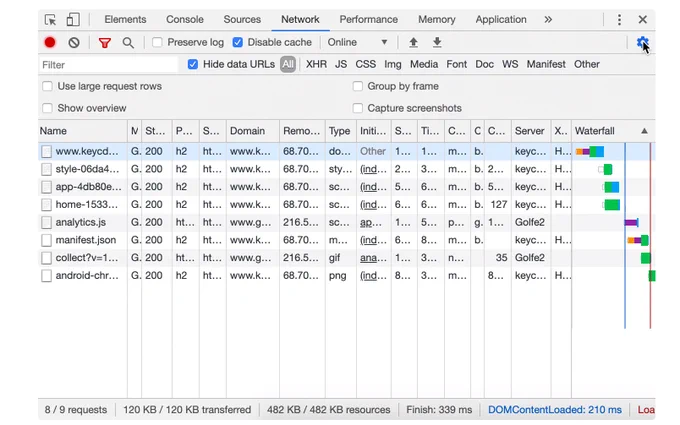Click the Filter text input field

108,65
